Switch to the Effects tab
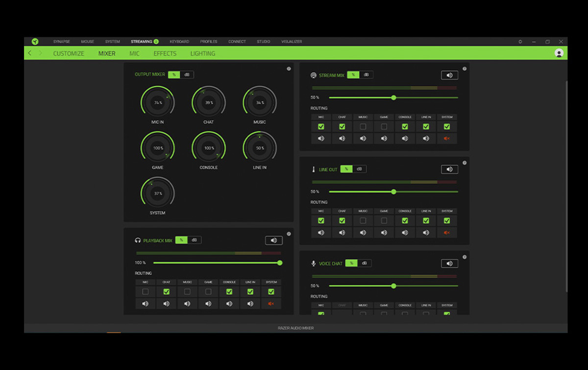Image resolution: width=588 pixels, height=370 pixels. tap(165, 53)
